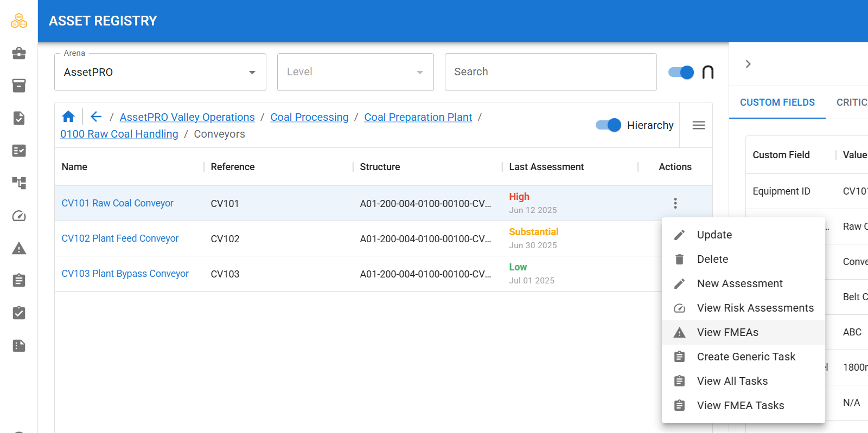
Task: Click the gauge risk icon in sidebar
Action: point(19,216)
